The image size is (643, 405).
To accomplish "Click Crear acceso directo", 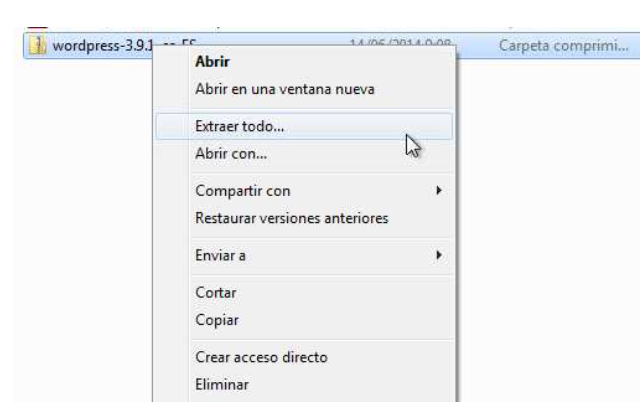I will pos(261,357).
